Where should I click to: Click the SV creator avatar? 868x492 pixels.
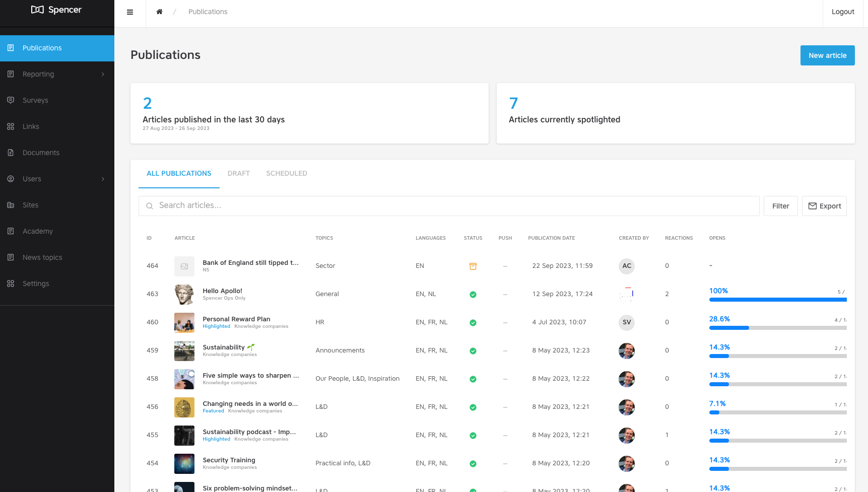pos(627,322)
